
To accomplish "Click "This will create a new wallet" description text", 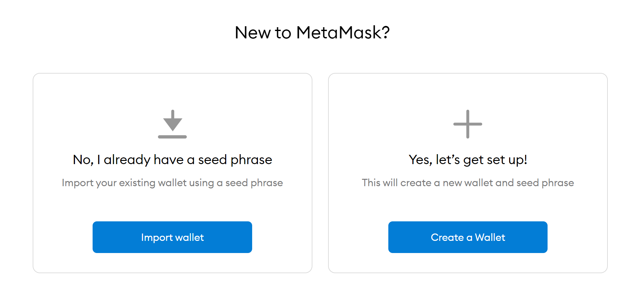I will coord(468,183).
